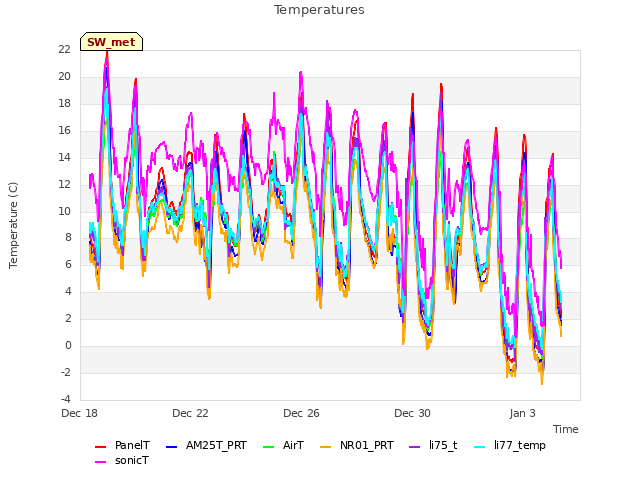
Task: Click the 10 y-axis tick label
Action: 64,211
